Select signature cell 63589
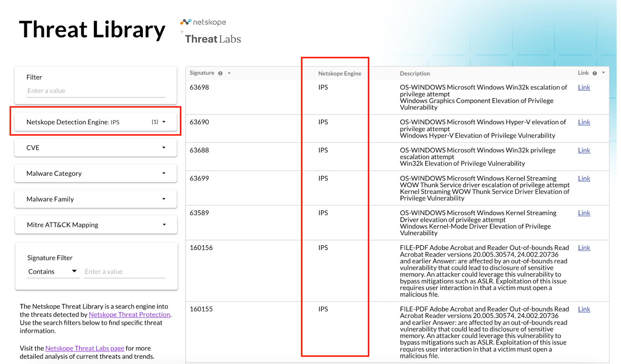Image resolution: width=621 pixels, height=364 pixels. click(199, 213)
